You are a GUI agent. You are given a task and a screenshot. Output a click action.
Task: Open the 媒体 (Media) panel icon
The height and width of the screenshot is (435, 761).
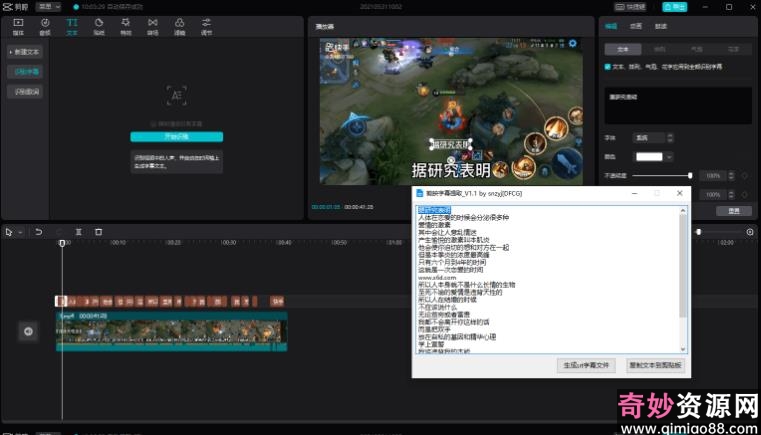(x=18, y=25)
